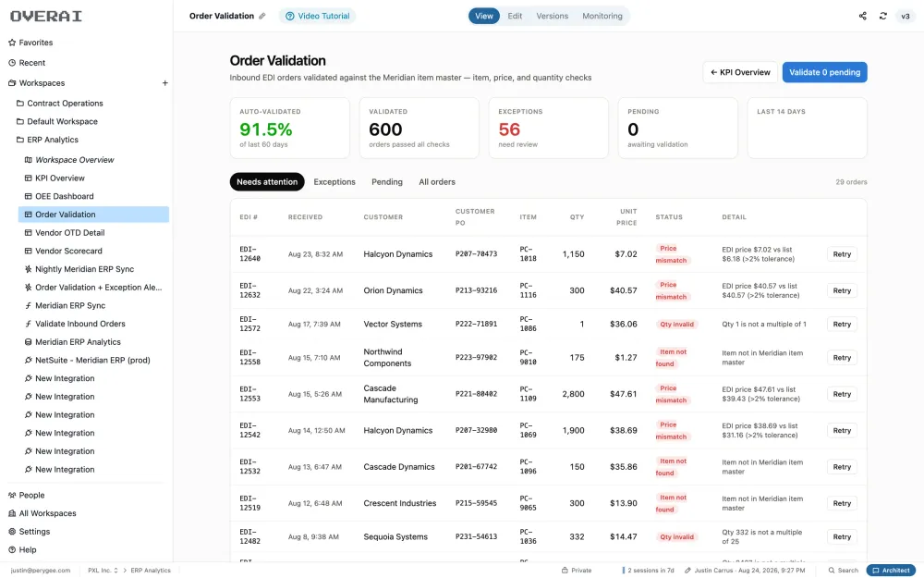Expand the Contract Operations folder
Image resolution: width=924 pixels, height=578 pixels.
pyautogui.click(x=59, y=104)
